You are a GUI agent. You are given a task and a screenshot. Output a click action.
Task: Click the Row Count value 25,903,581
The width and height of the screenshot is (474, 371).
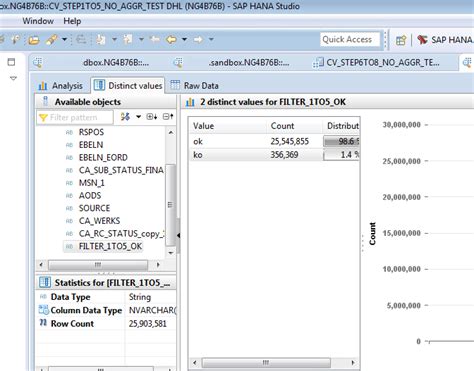pos(148,324)
